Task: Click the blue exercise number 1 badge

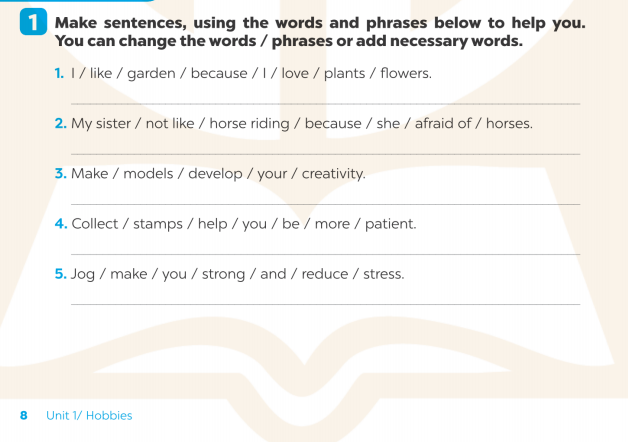Action: [34, 23]
